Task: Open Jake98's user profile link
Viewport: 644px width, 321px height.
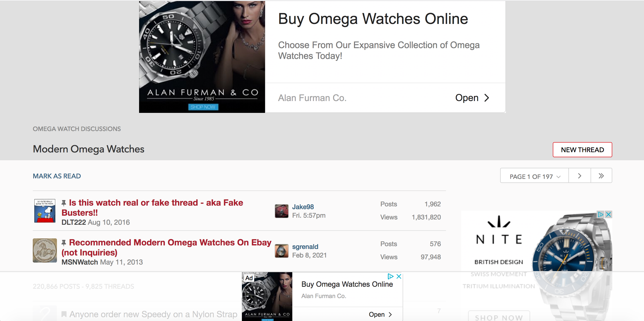Action: point(303,207)
